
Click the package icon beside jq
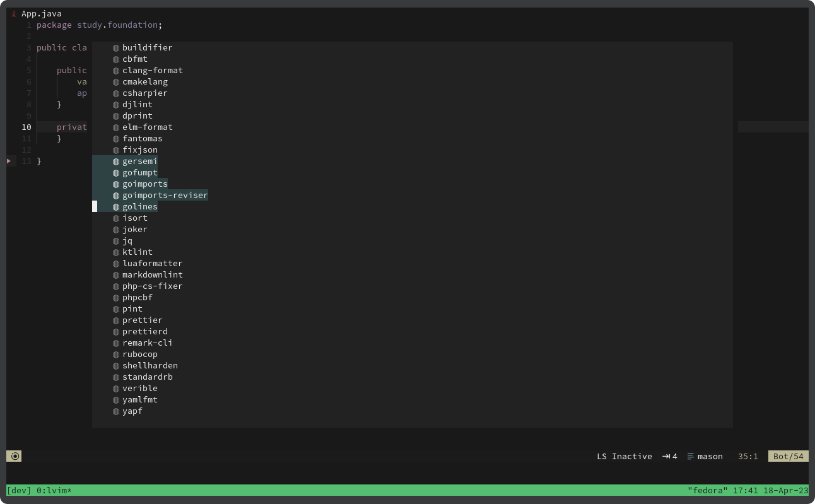coord(115,240)
